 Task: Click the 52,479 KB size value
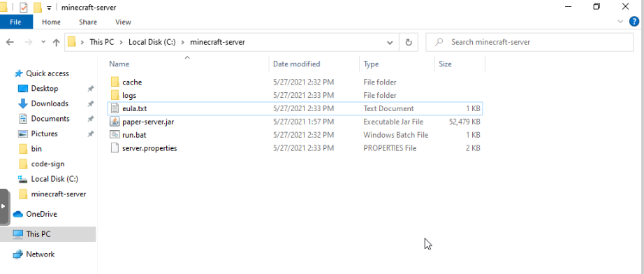pos(464,122)
